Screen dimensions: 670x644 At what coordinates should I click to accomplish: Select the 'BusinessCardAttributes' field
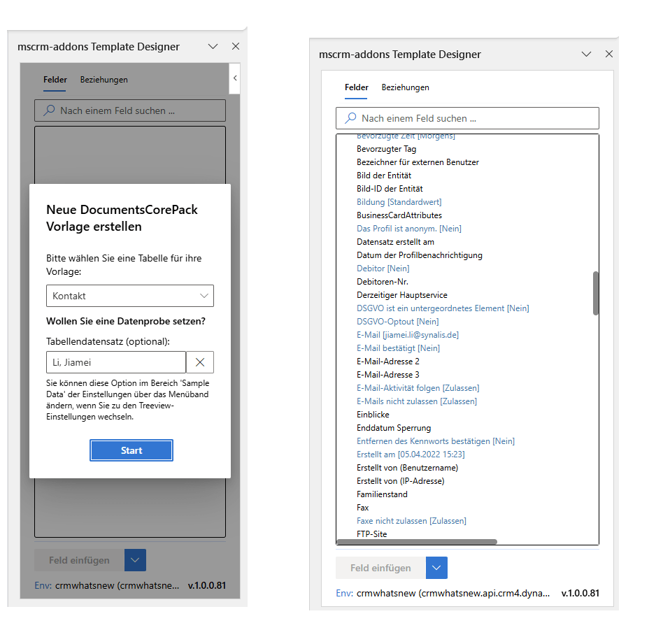399,215
